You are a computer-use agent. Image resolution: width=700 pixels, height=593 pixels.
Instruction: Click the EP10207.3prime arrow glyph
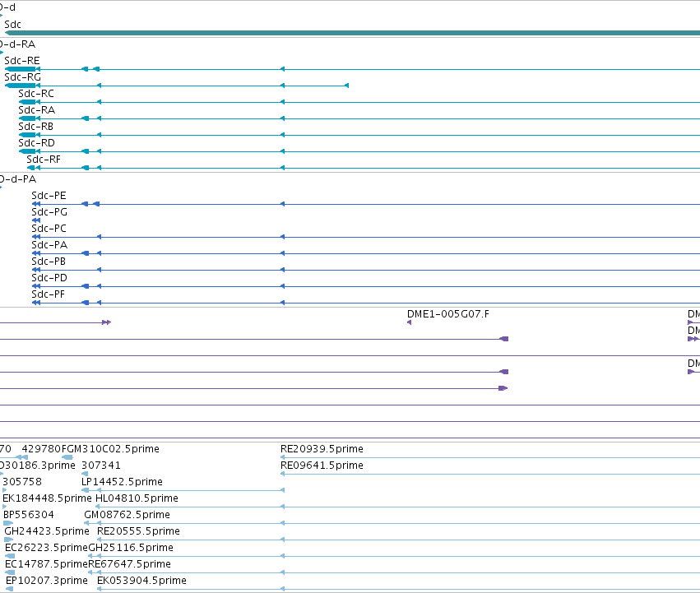click(9, 589)
